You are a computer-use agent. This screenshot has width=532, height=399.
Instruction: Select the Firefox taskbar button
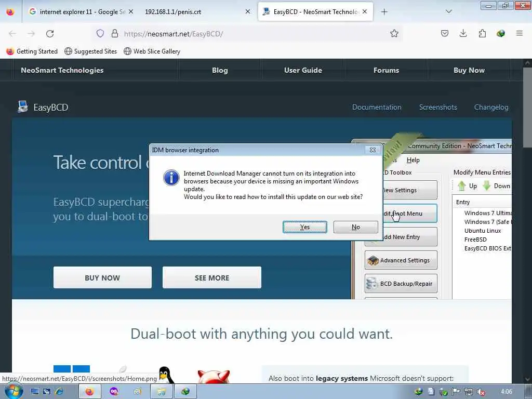tap(89, 392)
